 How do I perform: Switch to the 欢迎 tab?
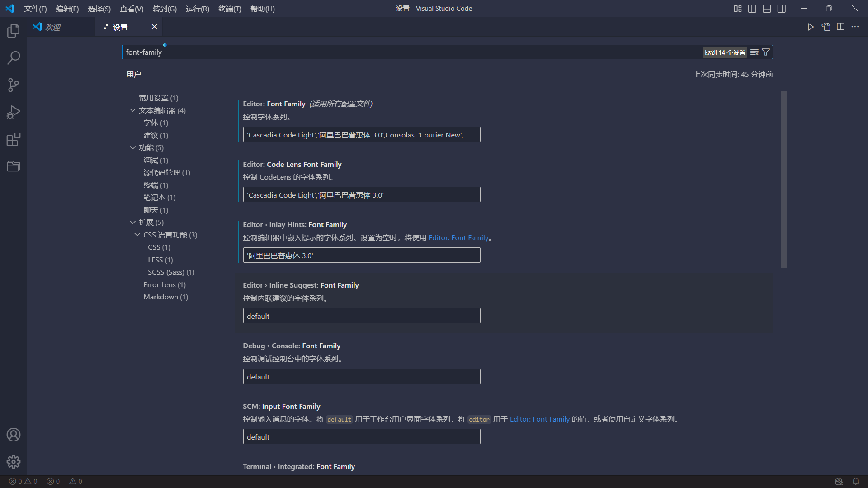click(61, 27)
